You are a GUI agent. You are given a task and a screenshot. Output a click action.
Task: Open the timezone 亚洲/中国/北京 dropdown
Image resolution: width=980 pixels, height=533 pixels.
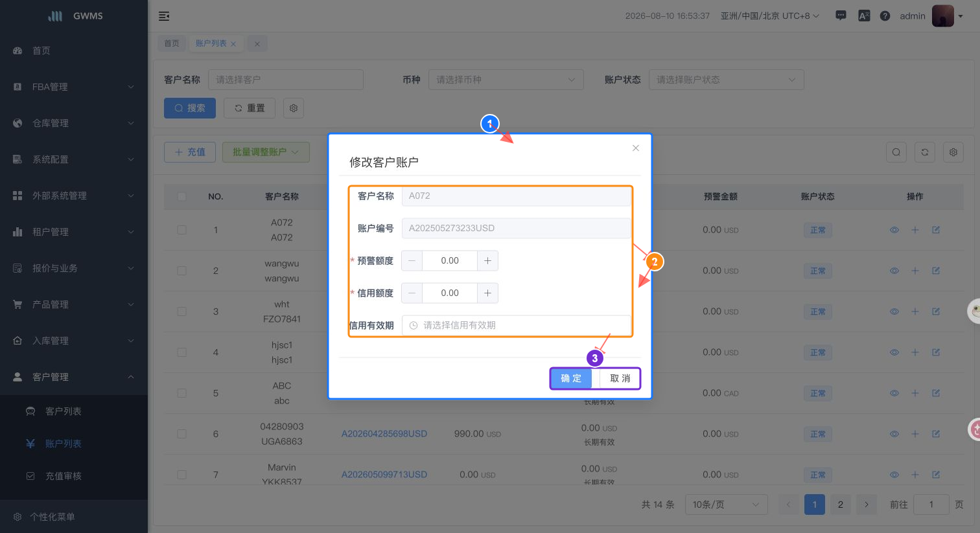(x=770, y=16)
